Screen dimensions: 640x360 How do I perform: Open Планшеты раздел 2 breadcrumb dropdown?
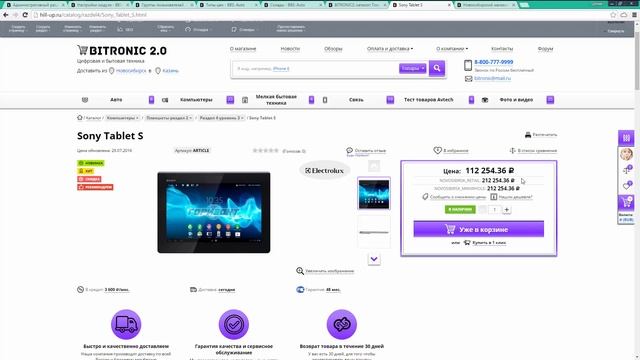[169, 118]
